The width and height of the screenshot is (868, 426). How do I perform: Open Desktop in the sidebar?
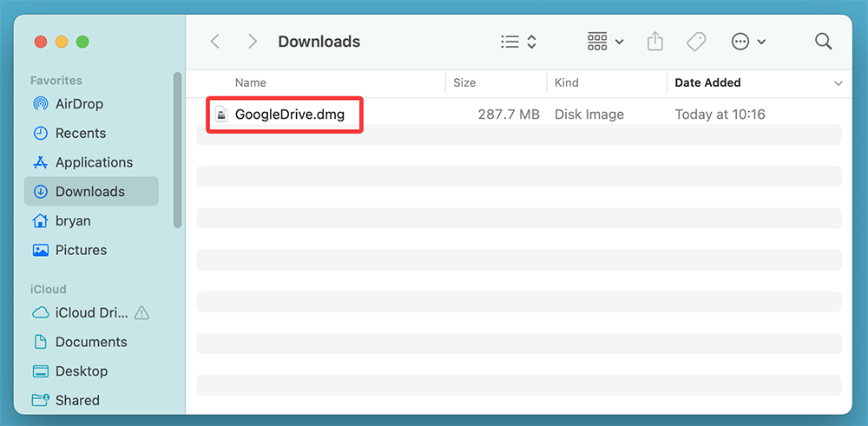click(x=91, y=371)
